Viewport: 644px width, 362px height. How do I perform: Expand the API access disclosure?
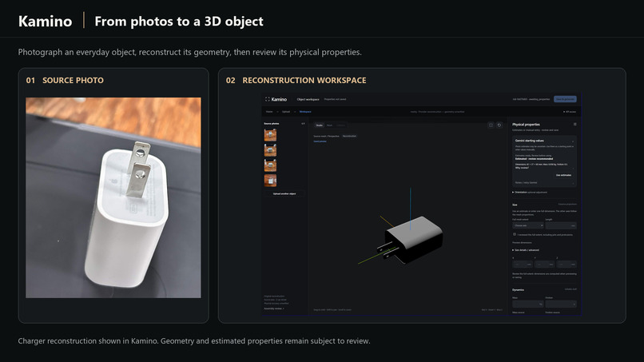click(x=570, y=112)
